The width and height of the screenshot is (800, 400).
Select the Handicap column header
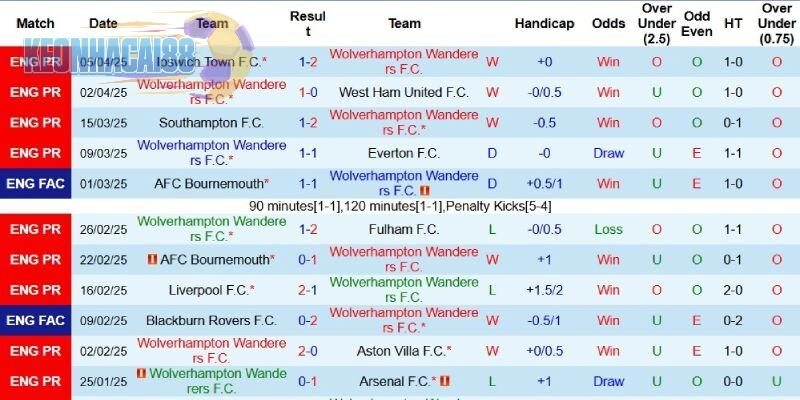click(x=544, y=23)
